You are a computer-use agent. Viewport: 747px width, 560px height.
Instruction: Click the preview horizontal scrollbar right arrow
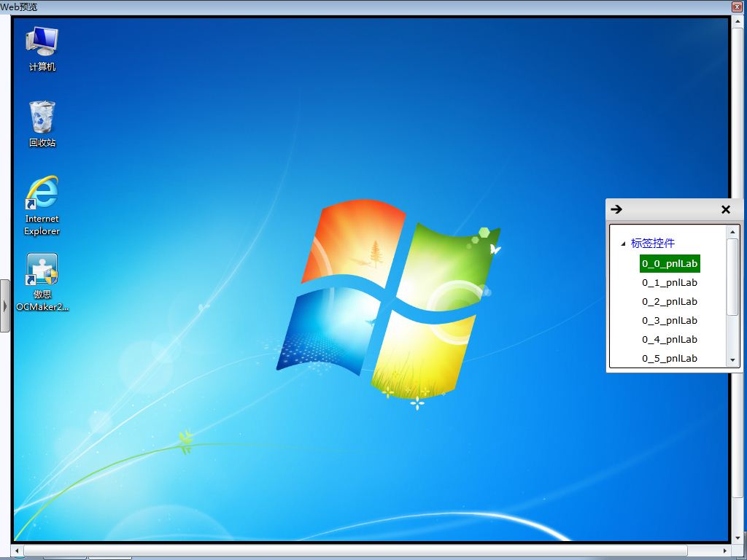725,551
